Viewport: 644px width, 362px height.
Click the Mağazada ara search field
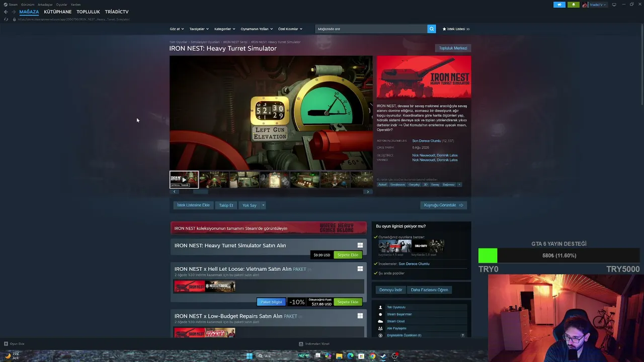pyautogui.click(x=371, y=29)
